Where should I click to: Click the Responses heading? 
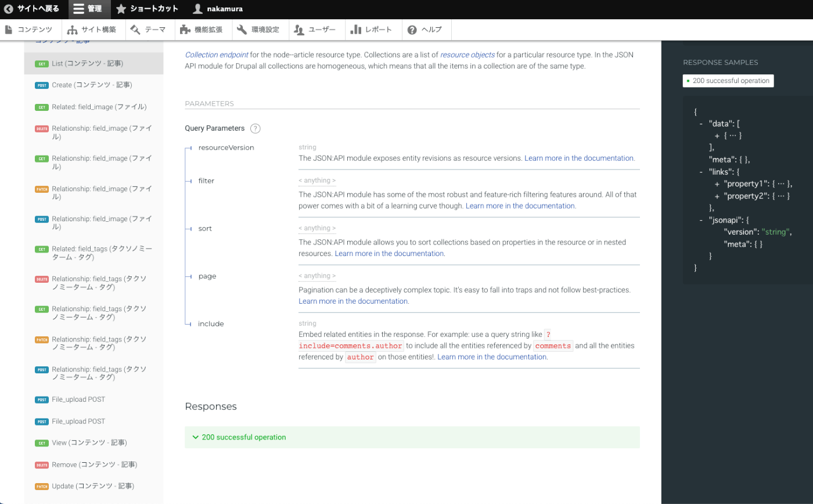click(211, 406)
